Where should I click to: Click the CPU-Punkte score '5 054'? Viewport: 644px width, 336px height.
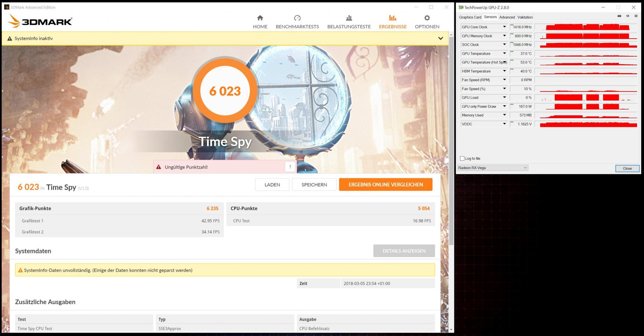click(x=424, y=208)
